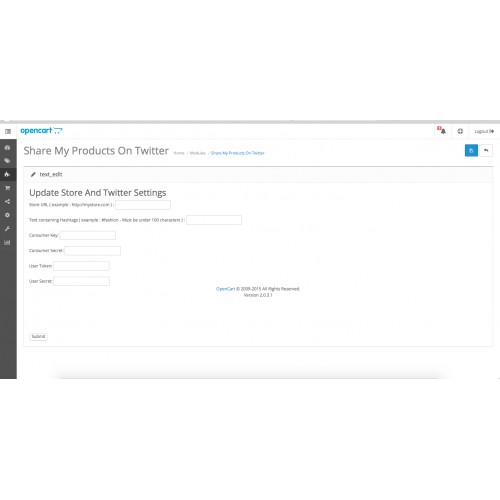Click the Logout link
Screen dimensions: 500x500
click(x=484, y=131)
